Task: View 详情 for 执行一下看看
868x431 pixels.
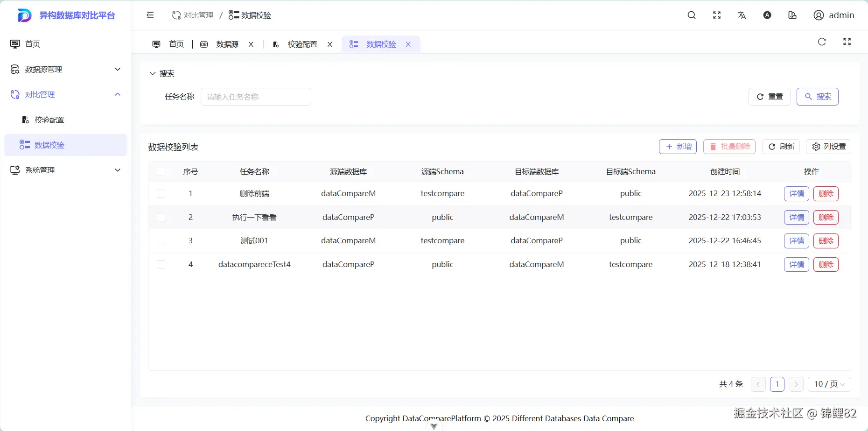Action: [x=797, y=217]
